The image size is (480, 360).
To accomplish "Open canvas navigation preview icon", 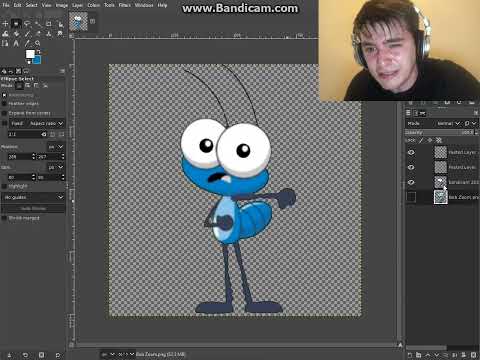I will click(400, 345).
